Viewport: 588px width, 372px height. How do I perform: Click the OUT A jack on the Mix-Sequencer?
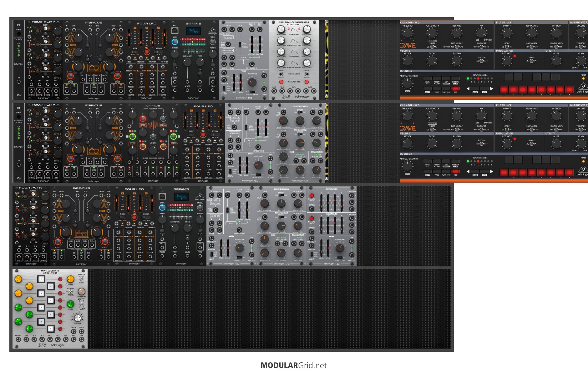click(x=73, y=332)
